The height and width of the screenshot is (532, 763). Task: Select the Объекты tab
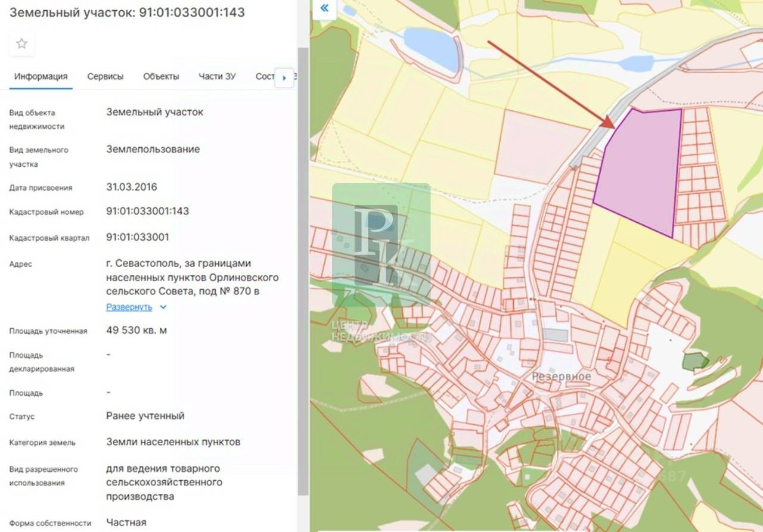click(x=161, y=76)
